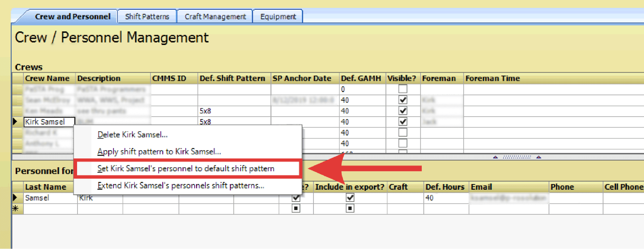Open the Craft Management tab
Screen dimensions: 644x249
215,17
